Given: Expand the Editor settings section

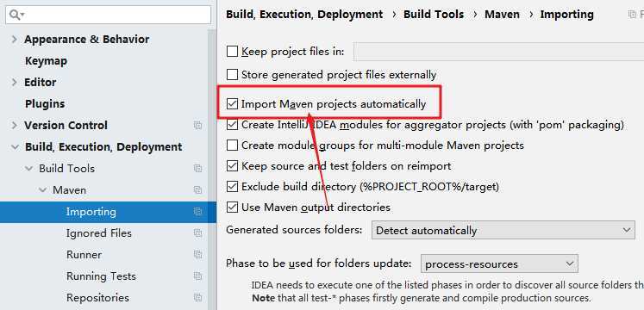Looking at the screenshot, I should point(15,83).
